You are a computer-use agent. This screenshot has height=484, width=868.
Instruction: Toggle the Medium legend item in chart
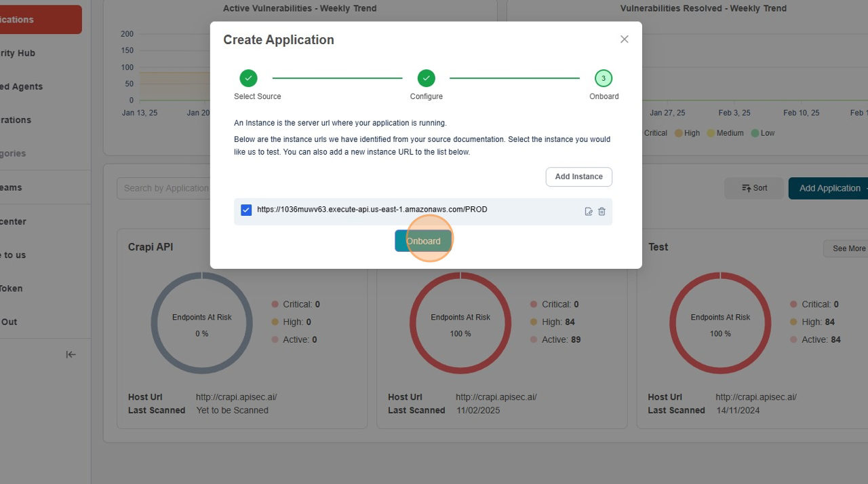point(725,133)
